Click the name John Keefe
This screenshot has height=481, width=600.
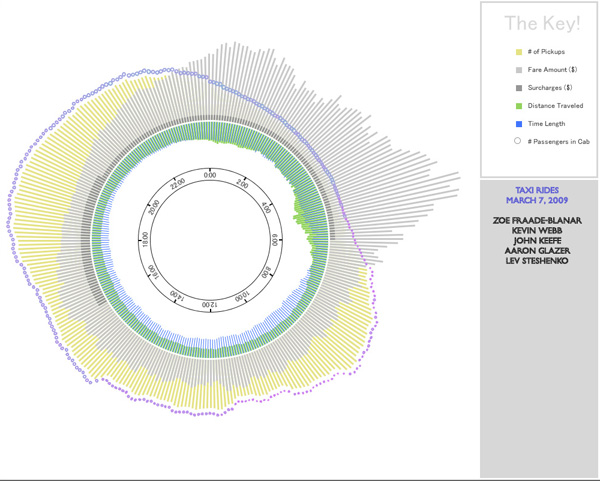[538, 241]
